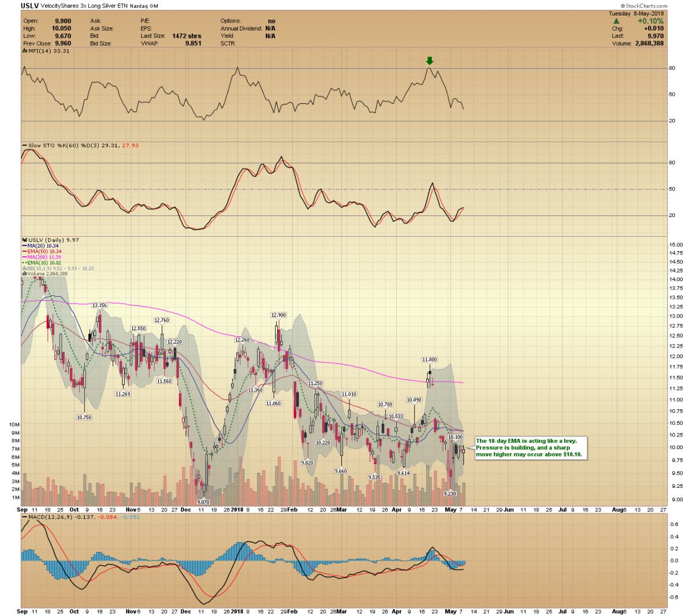Click the 12.900 peak price label
The width and height of the screenshot is (693, 616).
point(278,315)
